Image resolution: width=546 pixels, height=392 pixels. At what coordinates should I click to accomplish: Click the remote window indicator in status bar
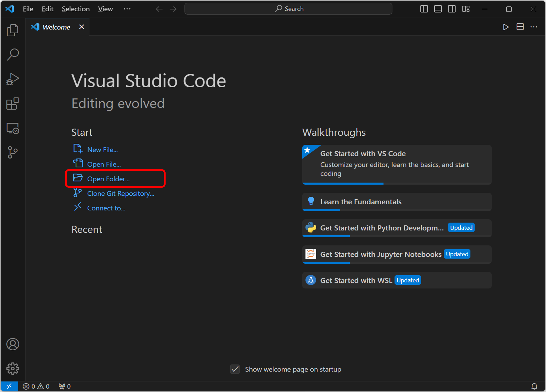9,386
